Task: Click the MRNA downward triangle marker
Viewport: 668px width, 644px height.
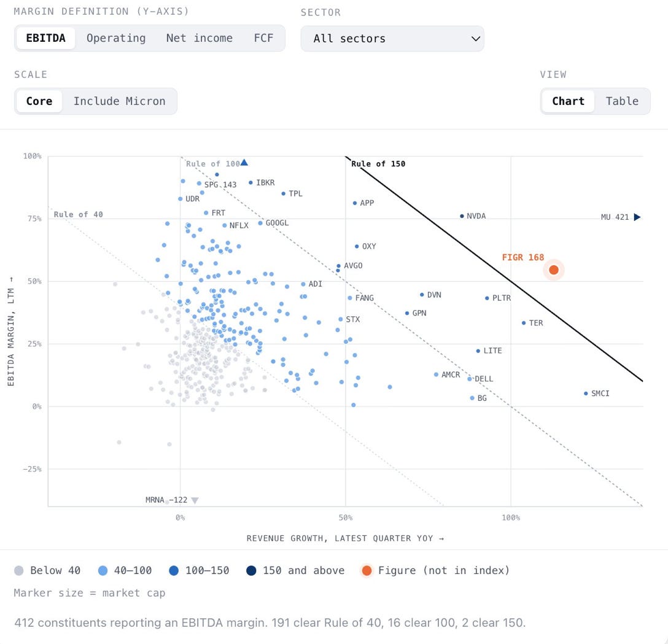Action: click(x=195, y=500)
